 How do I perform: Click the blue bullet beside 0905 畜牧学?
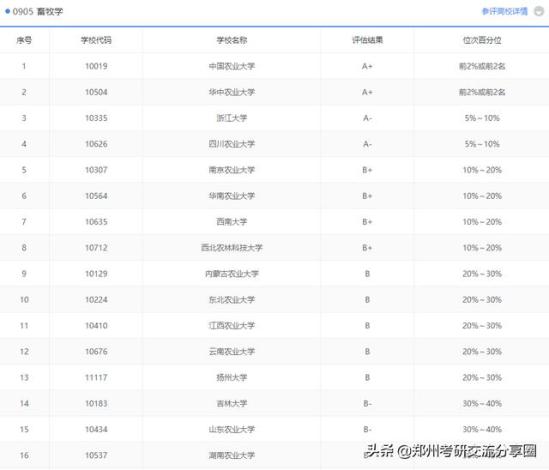coord(7,12)
